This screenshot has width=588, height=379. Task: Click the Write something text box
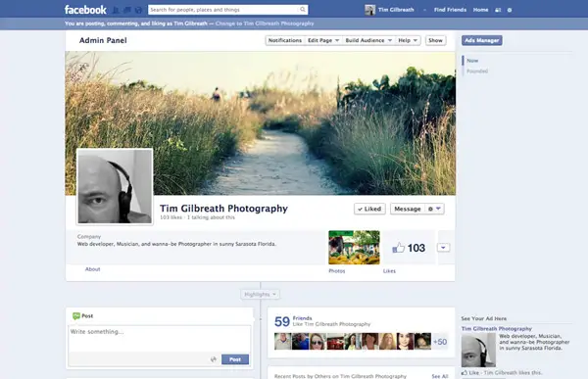click(160, 339)
